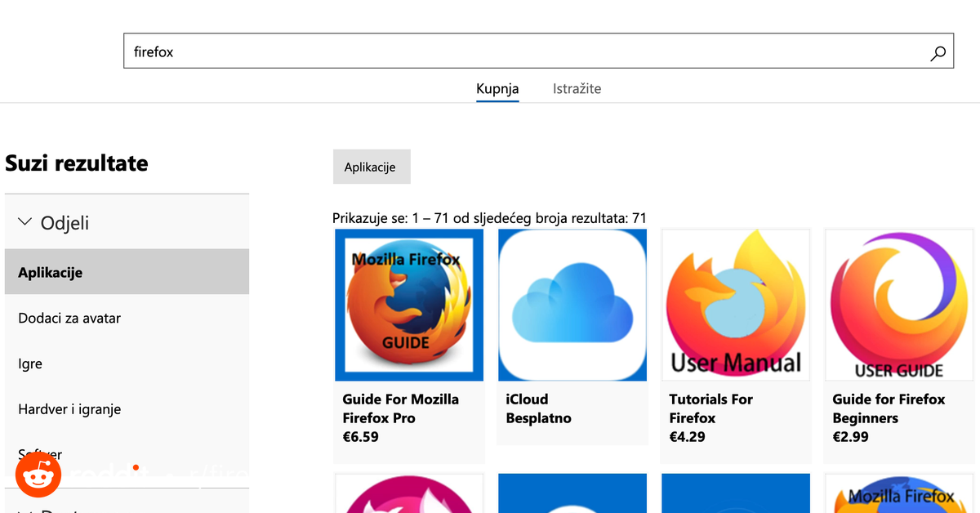The image size is (980, 513).
Task: Click the search magnifier icon
Action: point(938,53)
